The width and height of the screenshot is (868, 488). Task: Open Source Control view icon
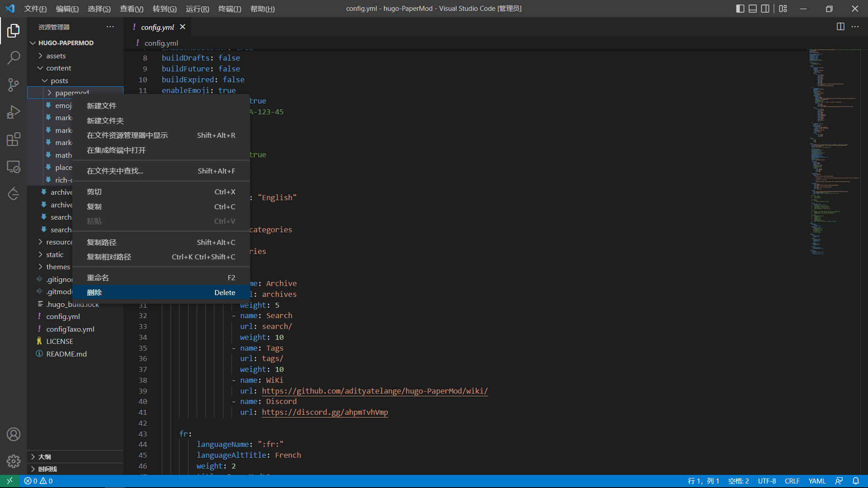point(14,84)
